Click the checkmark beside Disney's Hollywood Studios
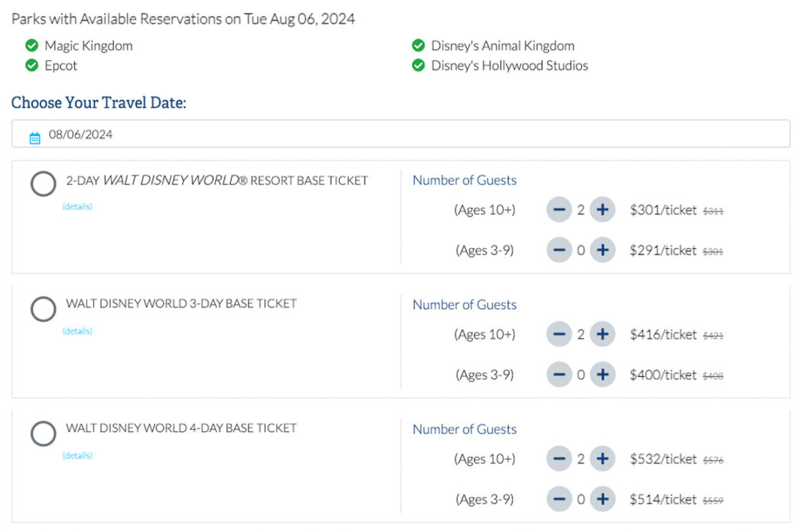 click(x=419, y=65)
